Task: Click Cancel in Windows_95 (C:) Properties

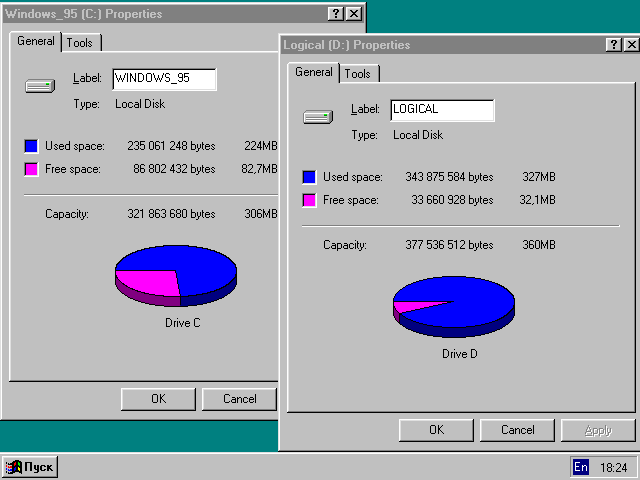Action: click(240, 399)
